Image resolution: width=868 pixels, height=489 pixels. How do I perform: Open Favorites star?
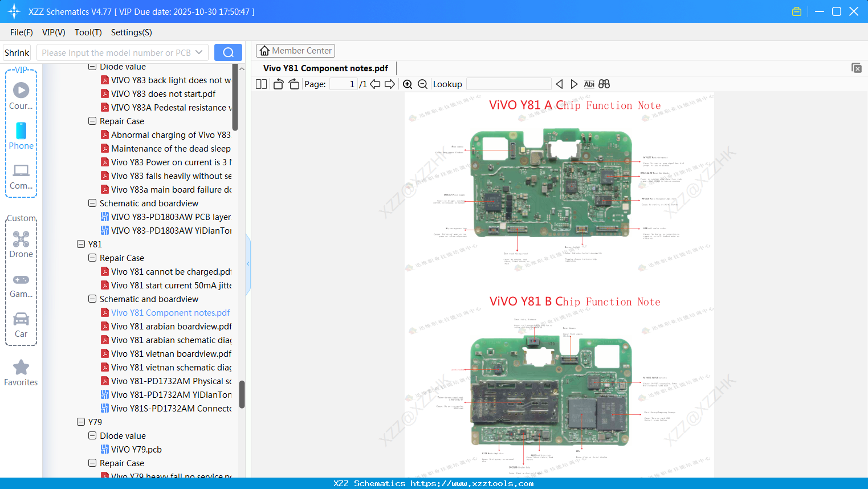(x=21, y=373)
